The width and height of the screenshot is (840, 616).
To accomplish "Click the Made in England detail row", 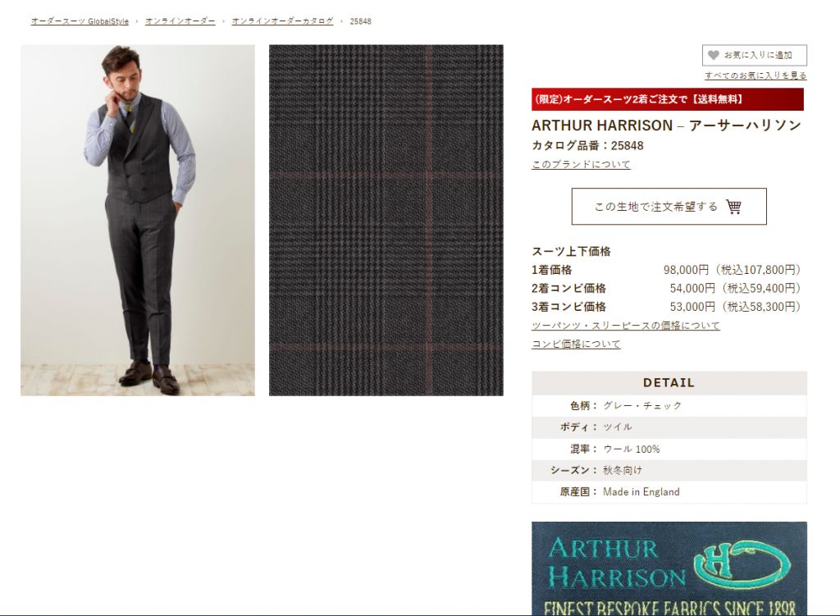I will coord(669,491).
